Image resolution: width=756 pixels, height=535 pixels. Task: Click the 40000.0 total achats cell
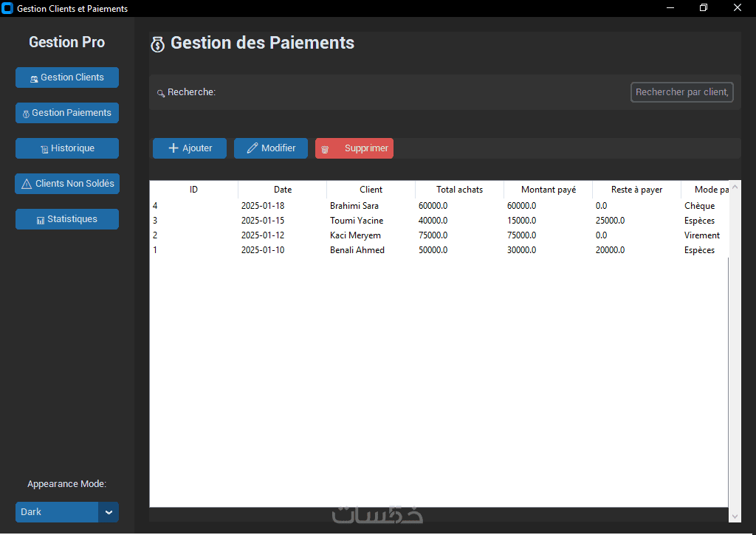433,221
